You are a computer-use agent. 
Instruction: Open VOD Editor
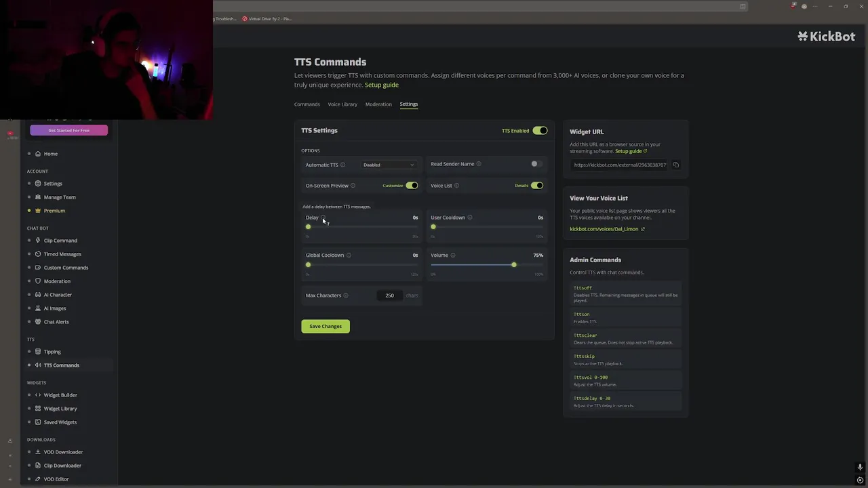[56, 479]
